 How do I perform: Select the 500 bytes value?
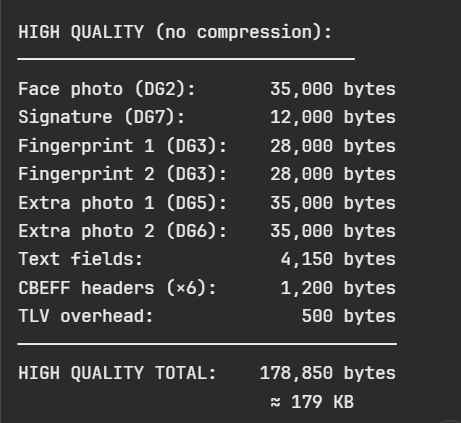(x=348, y=316)
